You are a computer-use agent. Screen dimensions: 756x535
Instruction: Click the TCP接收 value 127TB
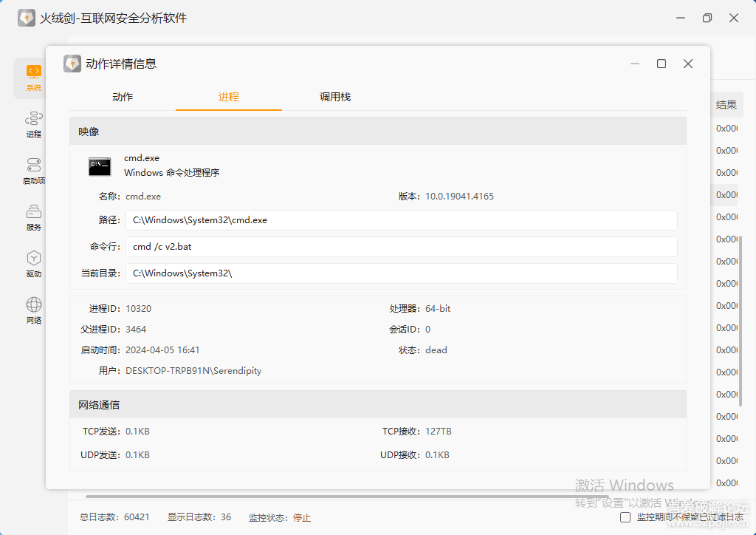coord(439,432)
